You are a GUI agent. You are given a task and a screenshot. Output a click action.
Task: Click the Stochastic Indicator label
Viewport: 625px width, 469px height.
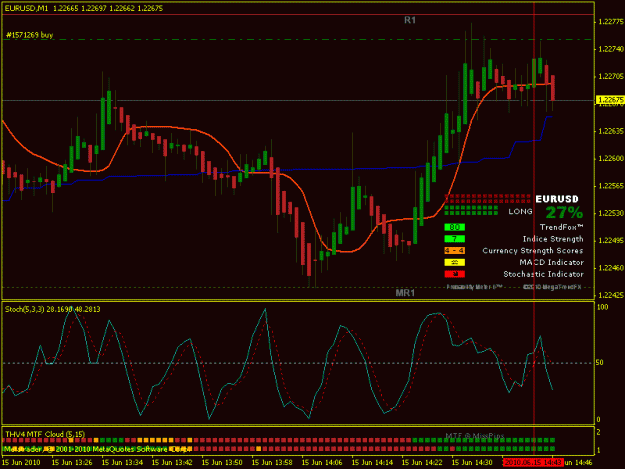543,274
